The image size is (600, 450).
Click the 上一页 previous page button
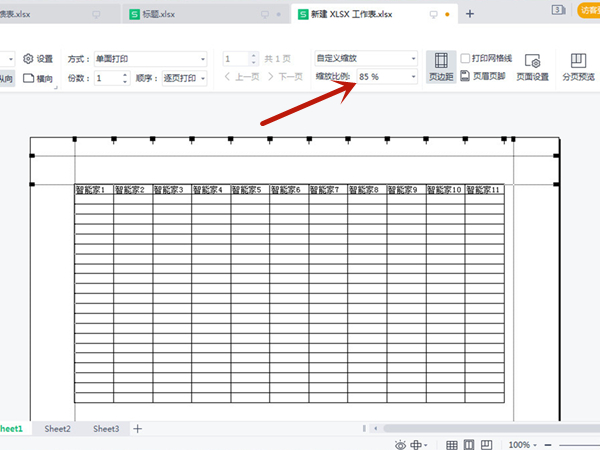coord(239,77)
